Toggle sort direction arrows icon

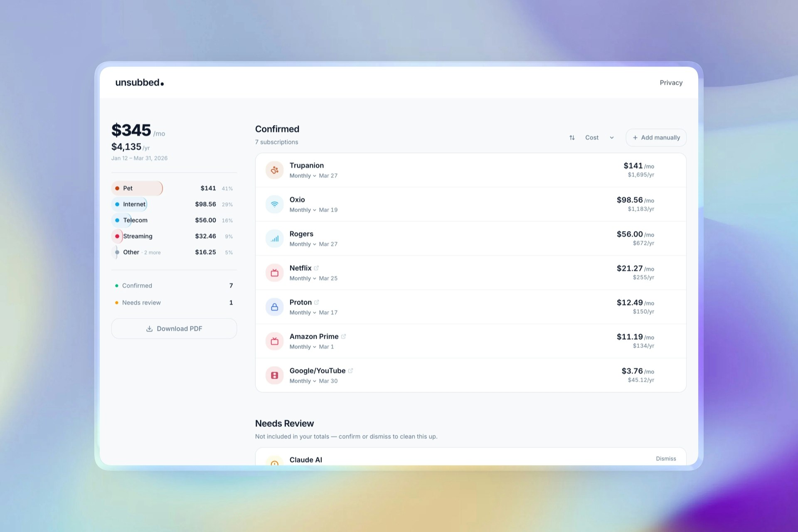click(x=572, y=138)
